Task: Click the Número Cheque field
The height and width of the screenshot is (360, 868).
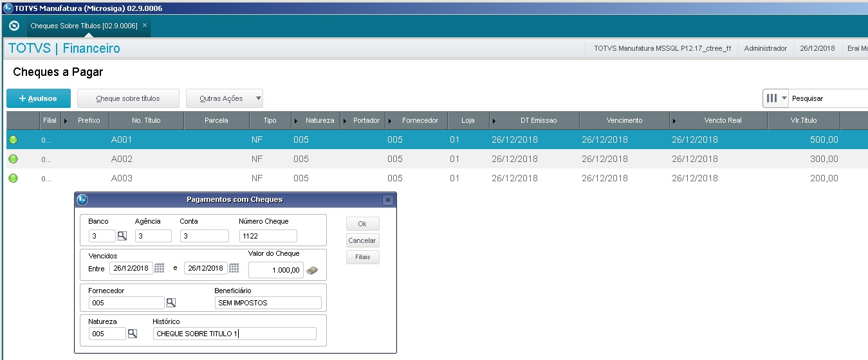Action: (268, 236)
